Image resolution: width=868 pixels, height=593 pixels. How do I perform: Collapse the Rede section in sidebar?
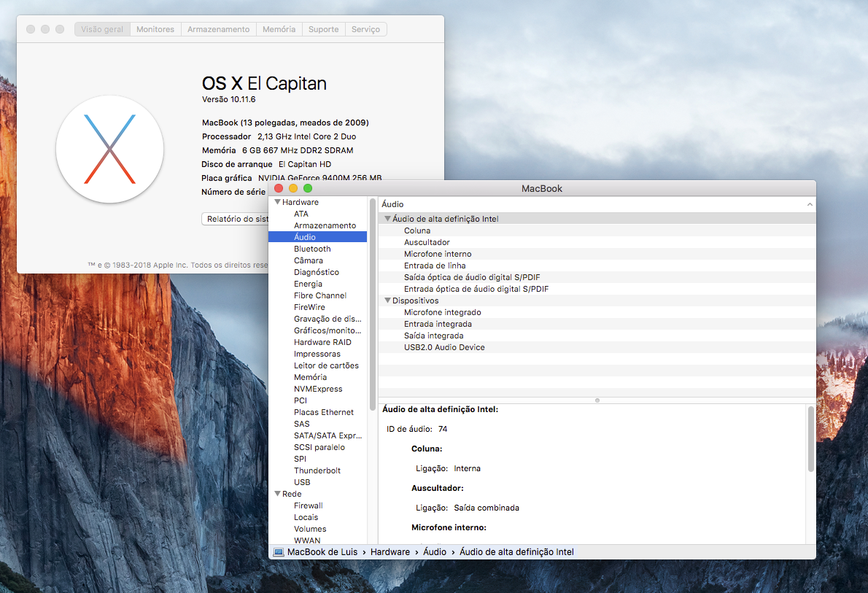click(277, 493)
